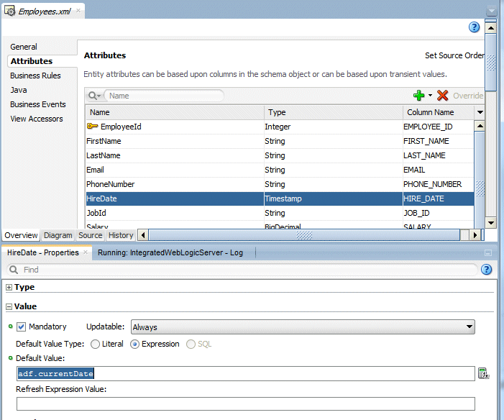The height and width of the screenshot is (420, 504).
Task: Click the Column Name header
Action: (x=439, y=112)
